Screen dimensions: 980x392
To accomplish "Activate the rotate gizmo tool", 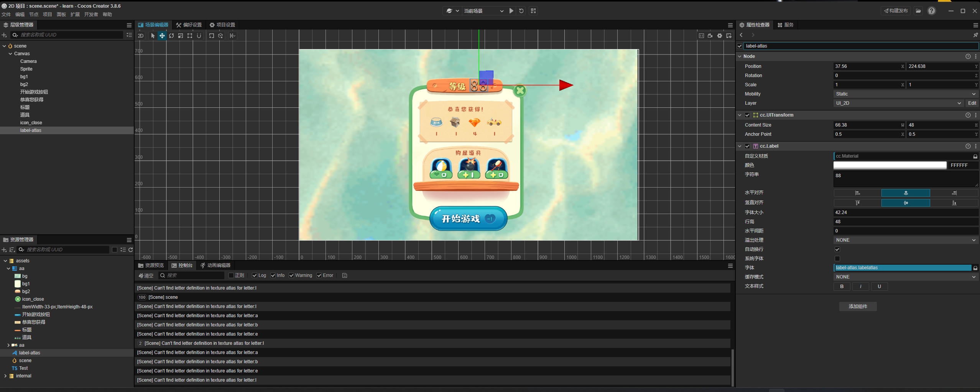I will (171, 36).
